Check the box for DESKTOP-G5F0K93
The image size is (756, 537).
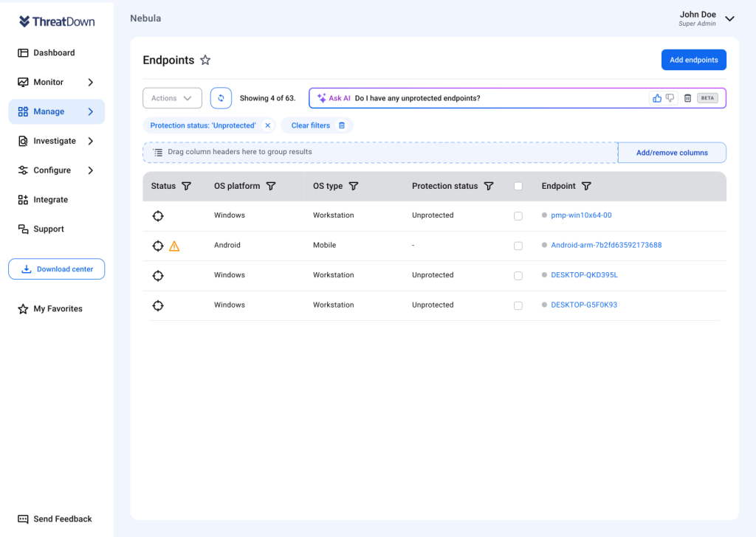click(518, 305)
